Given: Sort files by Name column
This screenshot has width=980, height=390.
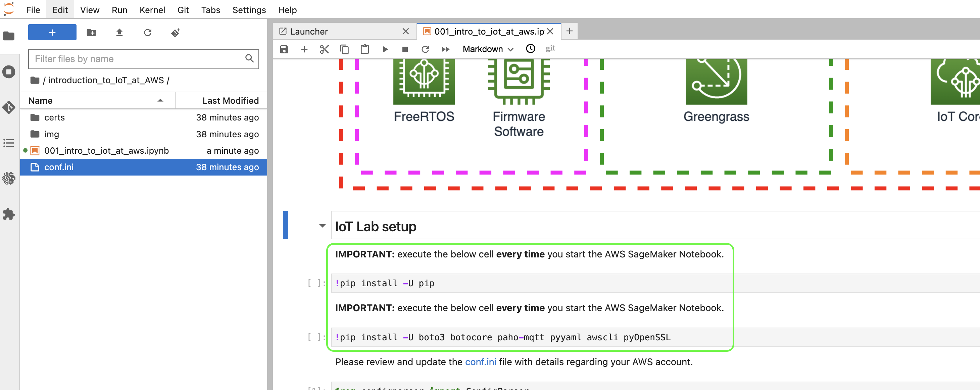Looking at the screenshot, I should point(98,100).
